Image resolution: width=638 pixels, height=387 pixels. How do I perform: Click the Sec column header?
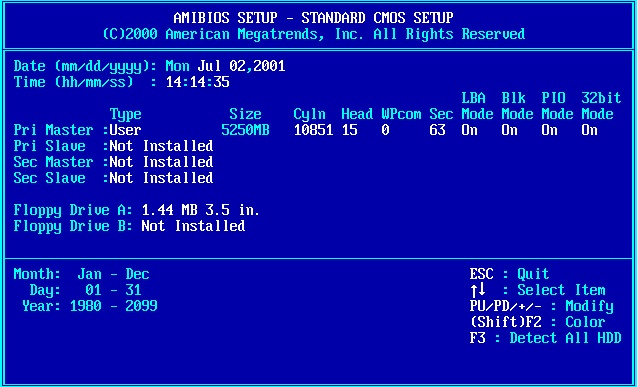coord(441,114)
